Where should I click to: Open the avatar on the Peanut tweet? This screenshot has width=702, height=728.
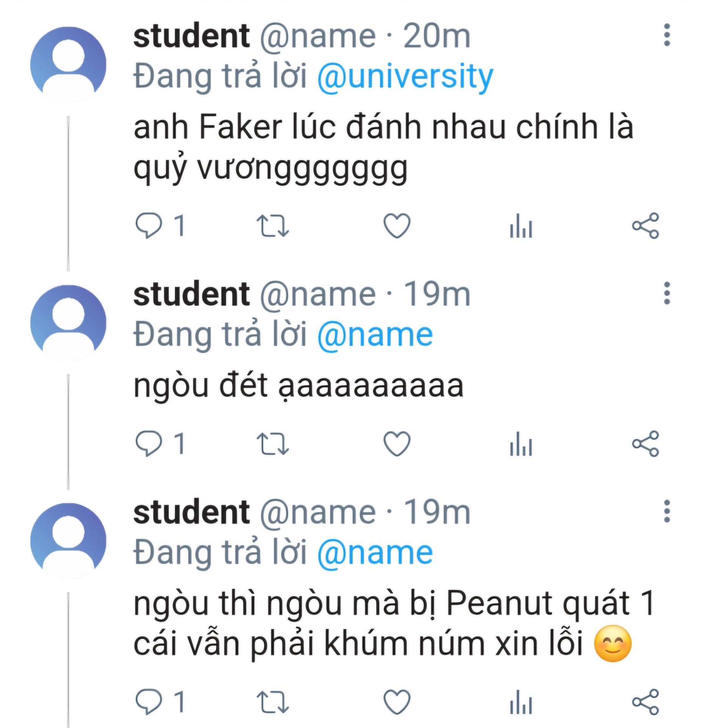coord(68,541)
